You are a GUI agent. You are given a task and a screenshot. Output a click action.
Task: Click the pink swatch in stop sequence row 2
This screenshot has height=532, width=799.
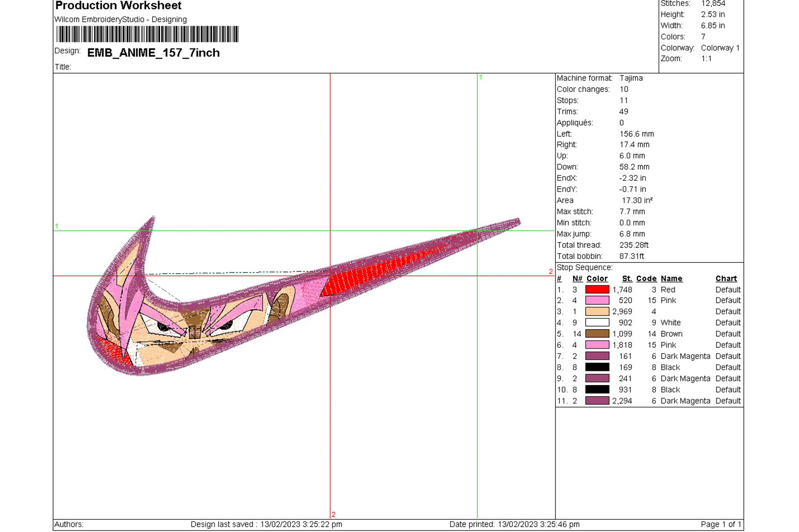pos(597,301)
